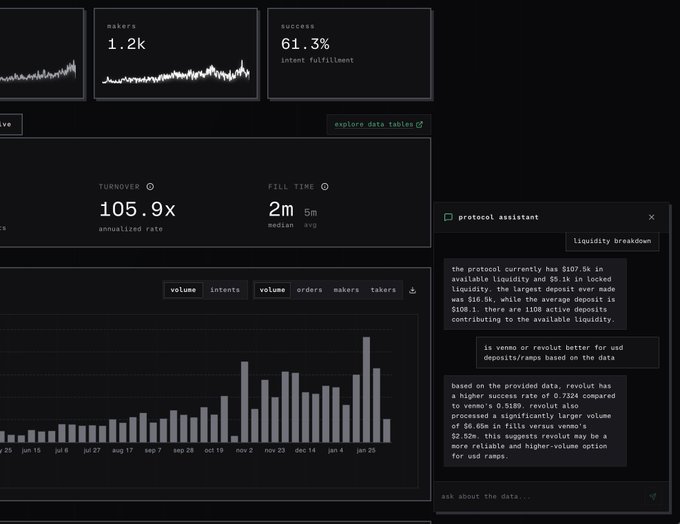Viewport: 680px width, 524px height.
Task: Click the external link icon beside explore data tables
Action: pyautogui.click(x=419, y=125)
